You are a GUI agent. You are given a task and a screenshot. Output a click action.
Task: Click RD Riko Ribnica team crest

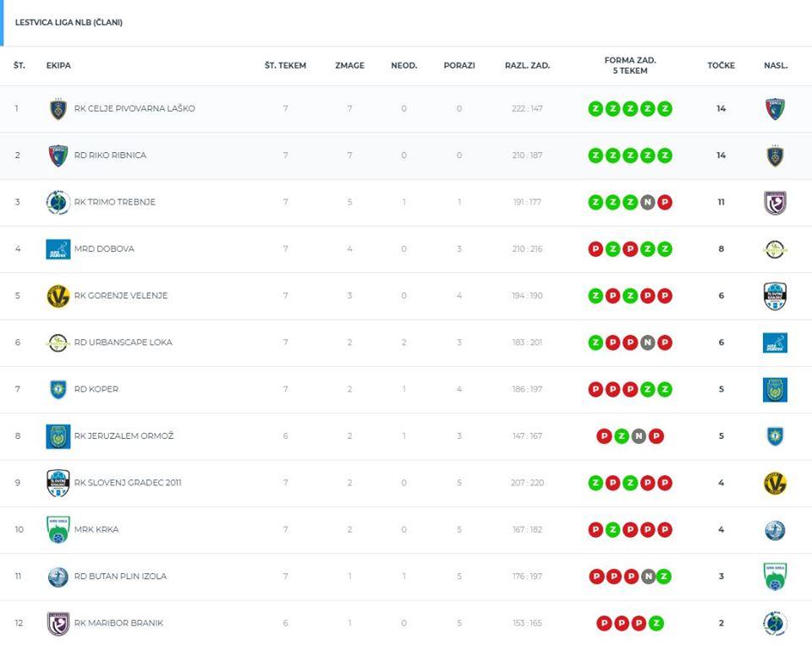[58, 156]
